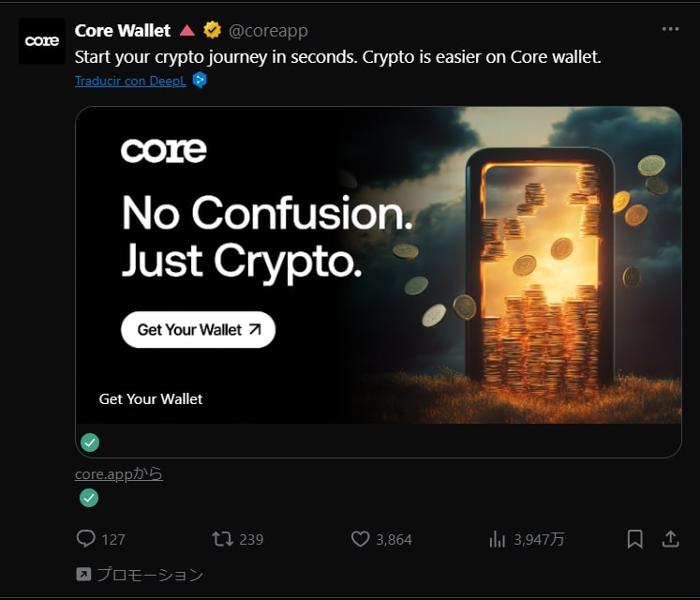Click the blue DeepL logo icon
The height and width of the screenshot is (600, 700).
point(200,81)
